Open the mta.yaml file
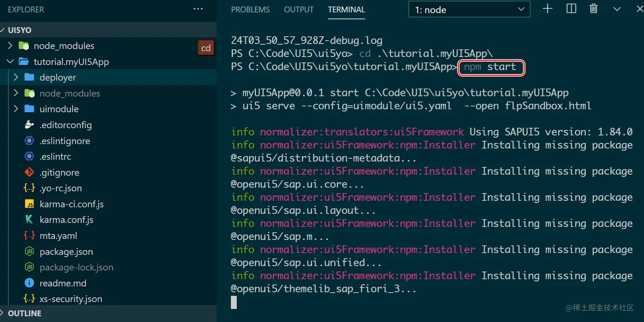 58,236
